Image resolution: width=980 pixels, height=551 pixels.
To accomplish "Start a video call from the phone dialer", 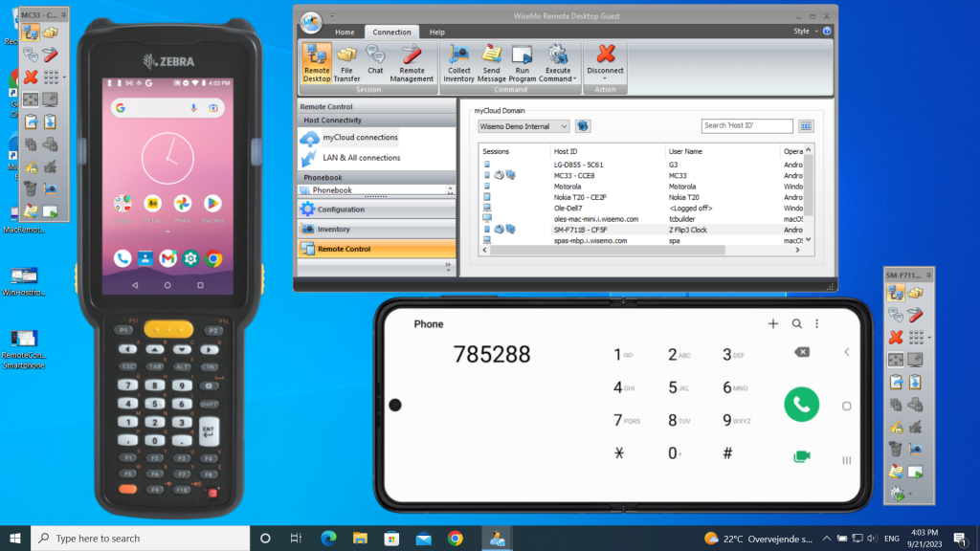I will pos(800,457).
